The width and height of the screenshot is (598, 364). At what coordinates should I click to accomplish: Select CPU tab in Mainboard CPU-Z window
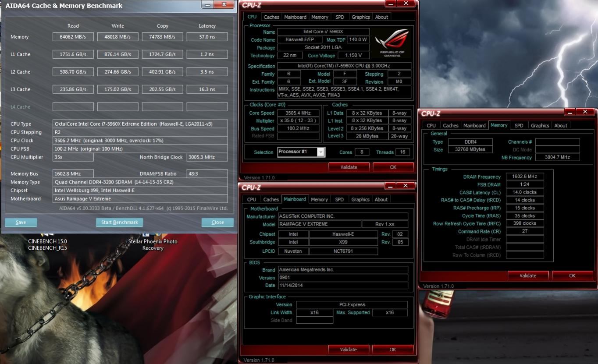252,199
